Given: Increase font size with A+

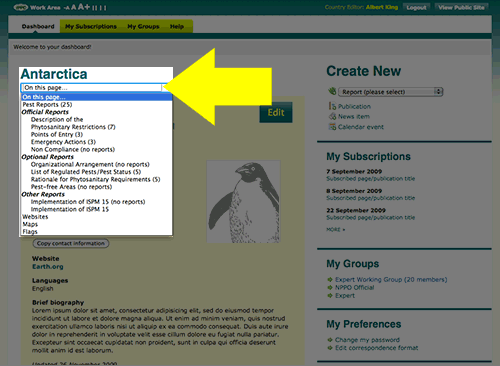Looking at the screenshot, I should 84,7.
